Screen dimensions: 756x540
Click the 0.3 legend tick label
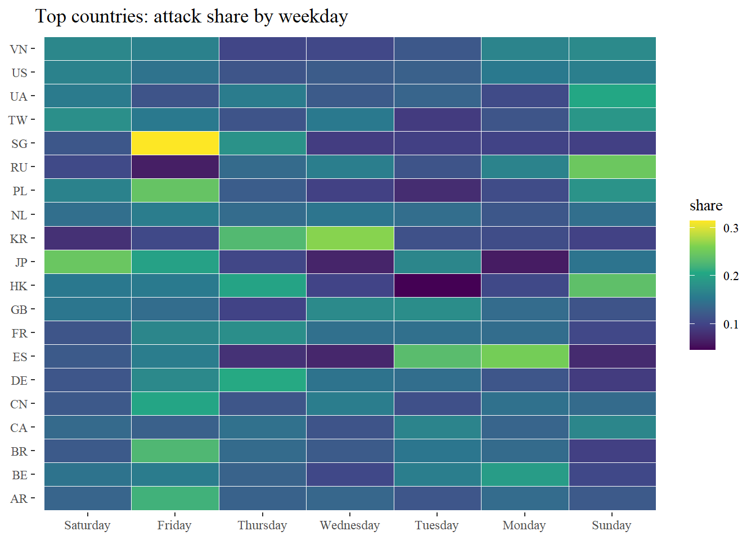point(731,228)
